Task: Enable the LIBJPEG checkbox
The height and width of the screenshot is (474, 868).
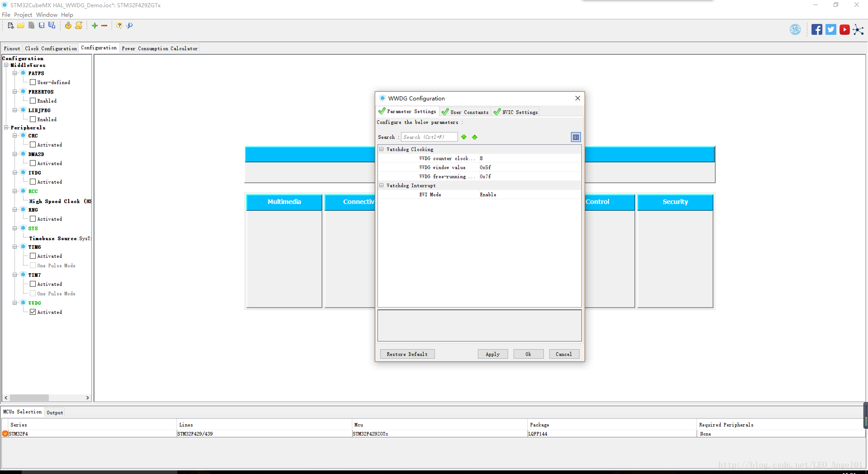Action: coord(33,119)
